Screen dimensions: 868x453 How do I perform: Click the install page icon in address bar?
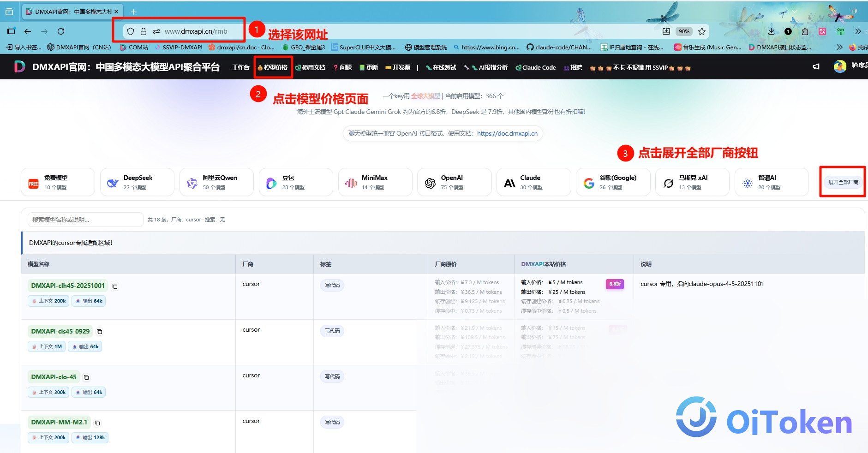[666, 31]
